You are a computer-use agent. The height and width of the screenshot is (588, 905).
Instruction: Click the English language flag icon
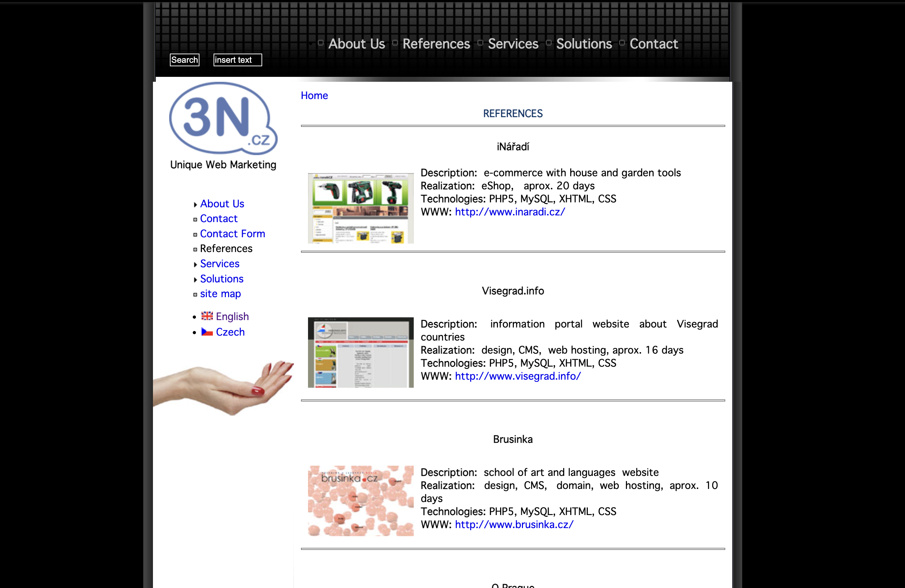point(207,316)
